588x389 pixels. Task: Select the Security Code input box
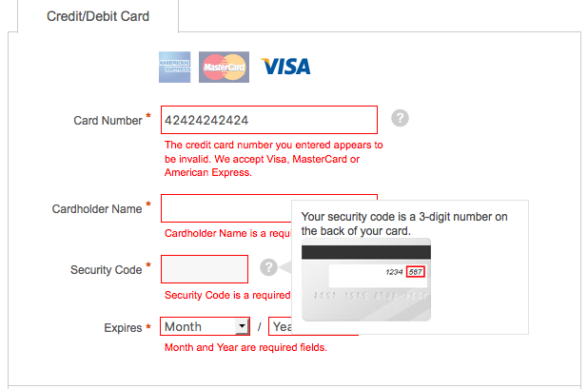coord(205,269)
